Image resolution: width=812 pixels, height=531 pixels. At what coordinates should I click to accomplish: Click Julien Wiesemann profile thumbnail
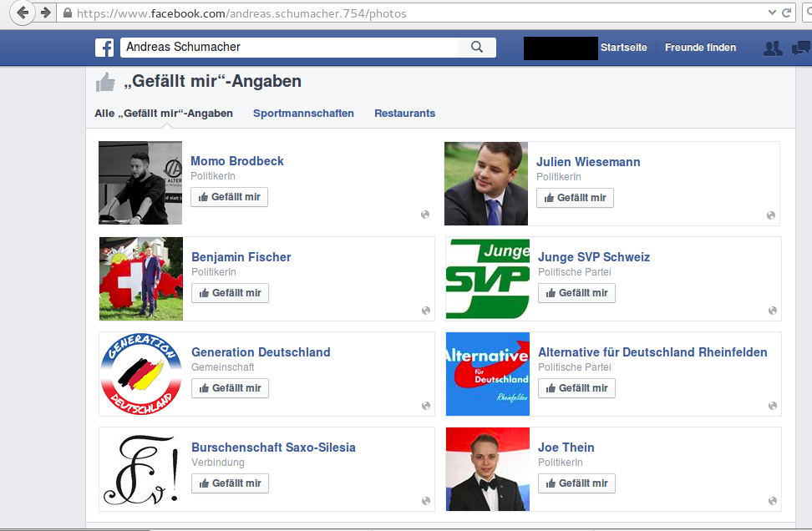[x=486, y=184]
